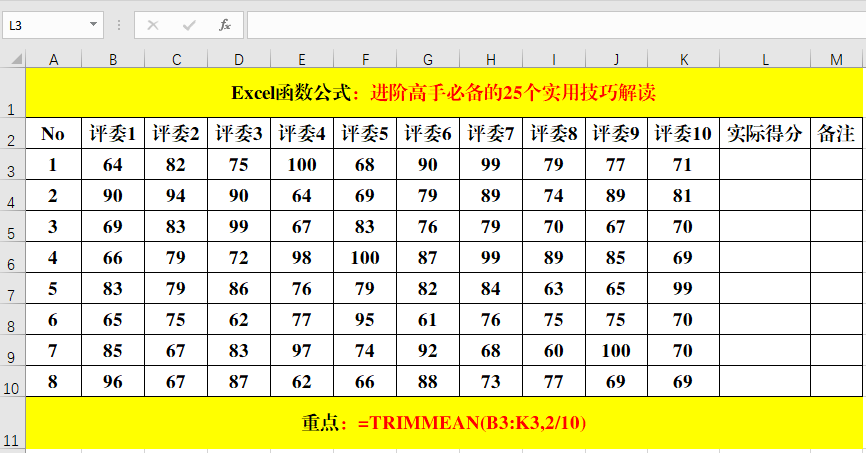Click cell K4 with value 81
Viewport: 866px width, 453px height.
pos(683,195)
